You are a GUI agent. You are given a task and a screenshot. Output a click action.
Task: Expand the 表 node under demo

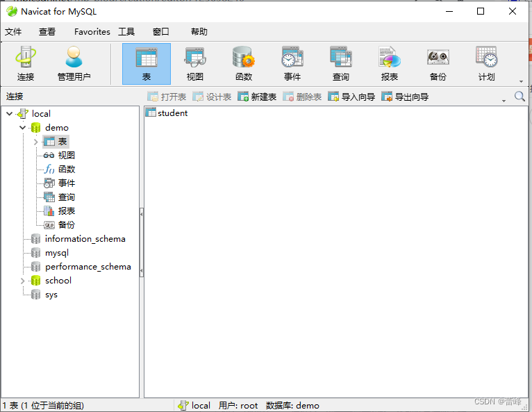click(x=35, y=142)
